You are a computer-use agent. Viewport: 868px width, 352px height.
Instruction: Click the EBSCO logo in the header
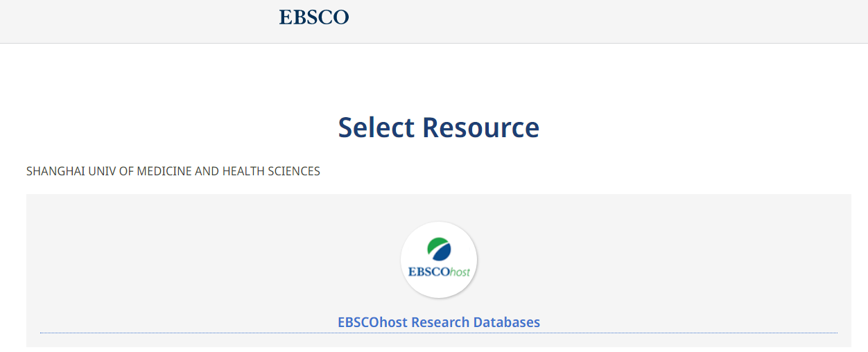pyautogui.click(x=314, y=17)
